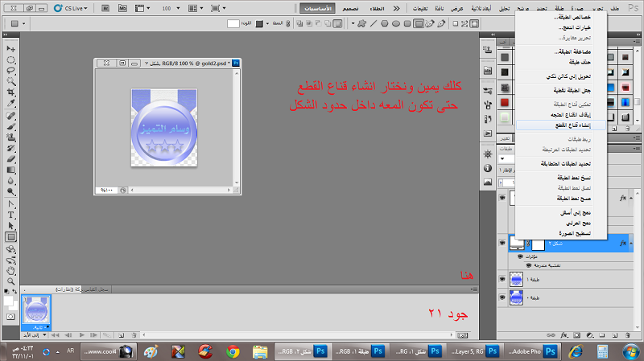This screenshot has width=644, height=361.
Task: Open the zoom level 100 dropdown
Action: coord(179,8)
